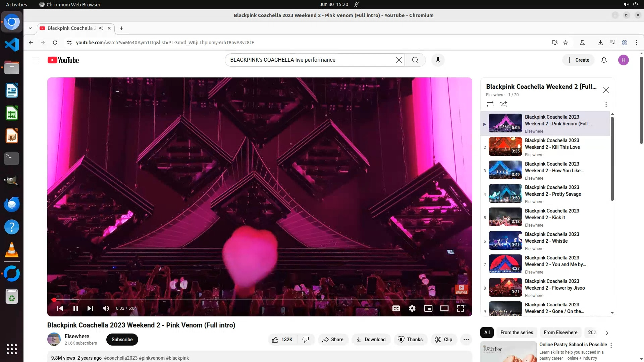
Task: Mute the video player volume
Action: point(106,308)
